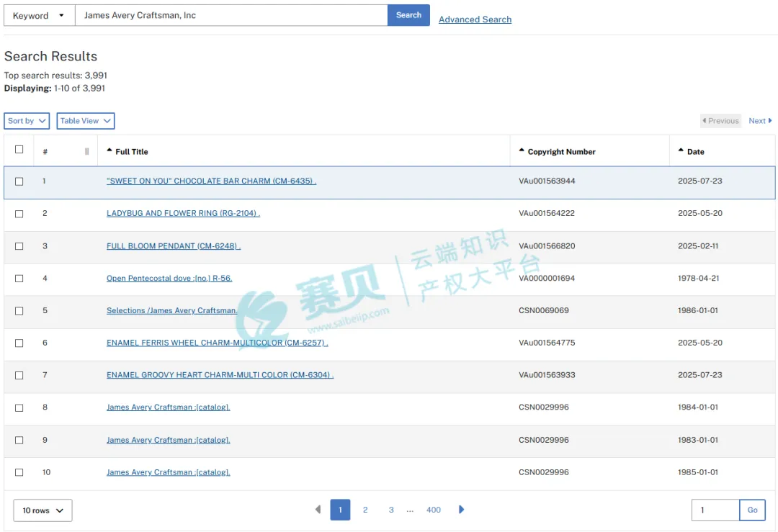The width and height of the screenshot is (778, 532).
Task: Check the box for row 1 Sweet On You charm
Action: 19,181
